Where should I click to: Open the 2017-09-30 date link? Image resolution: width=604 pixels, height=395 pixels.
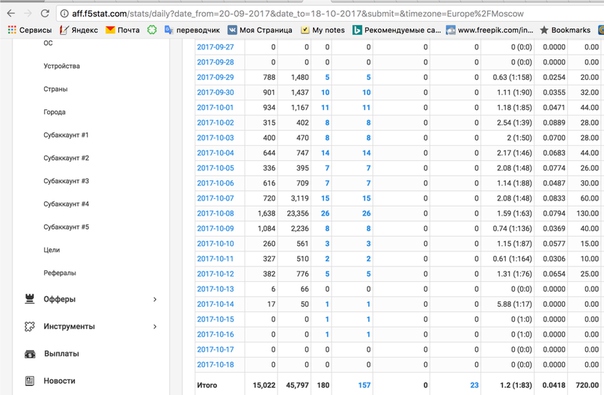[215, 92]
